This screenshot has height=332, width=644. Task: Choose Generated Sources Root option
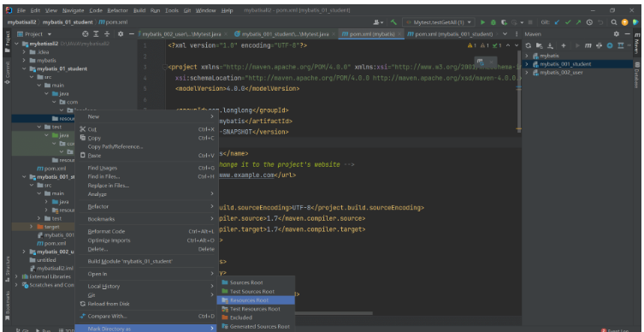[256, 326]
